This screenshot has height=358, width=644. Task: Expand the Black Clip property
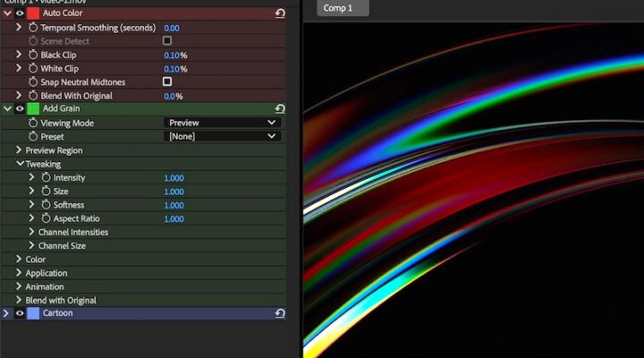[x=19, y=55]
